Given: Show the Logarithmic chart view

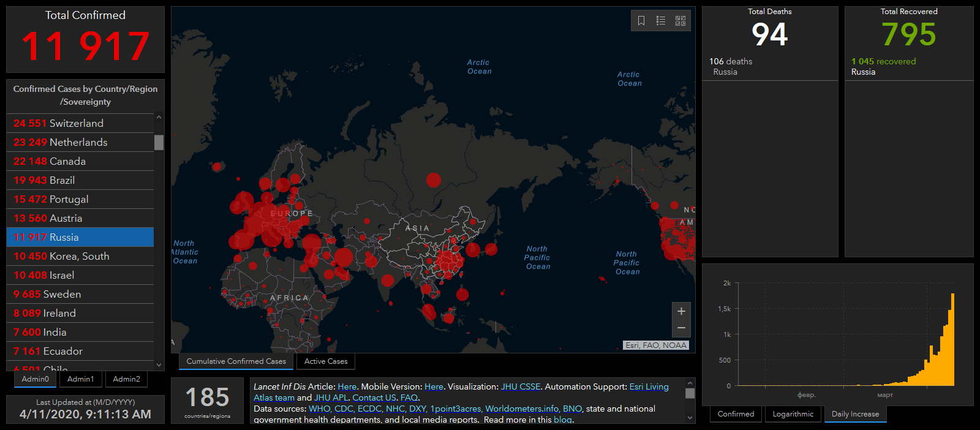Looking at the screenshot, I should (x=793, y=414).
